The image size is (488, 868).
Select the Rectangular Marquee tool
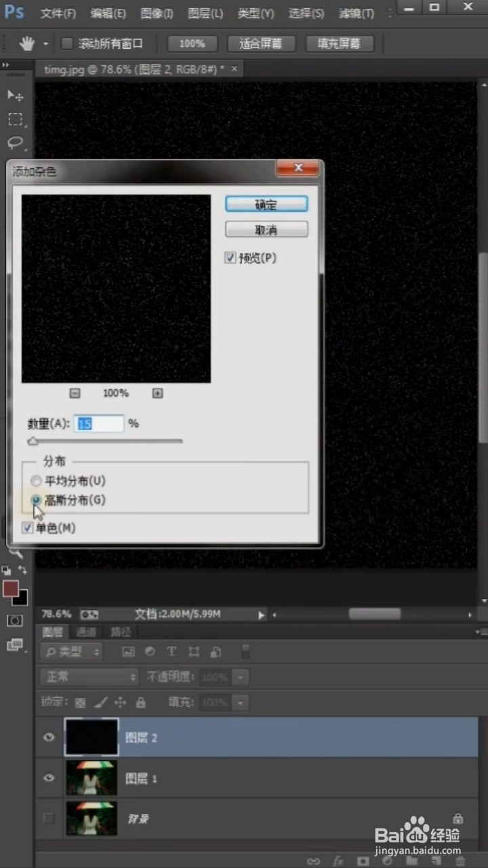tap(15, 119)
